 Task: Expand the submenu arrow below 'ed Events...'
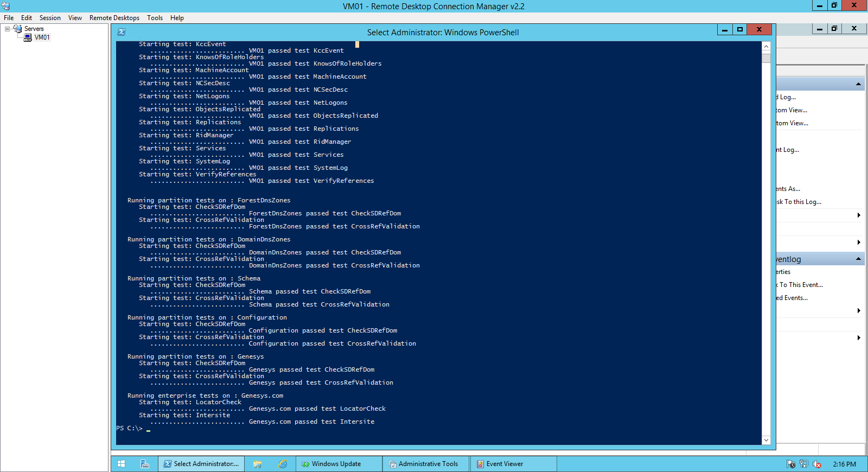pos(859,311)
